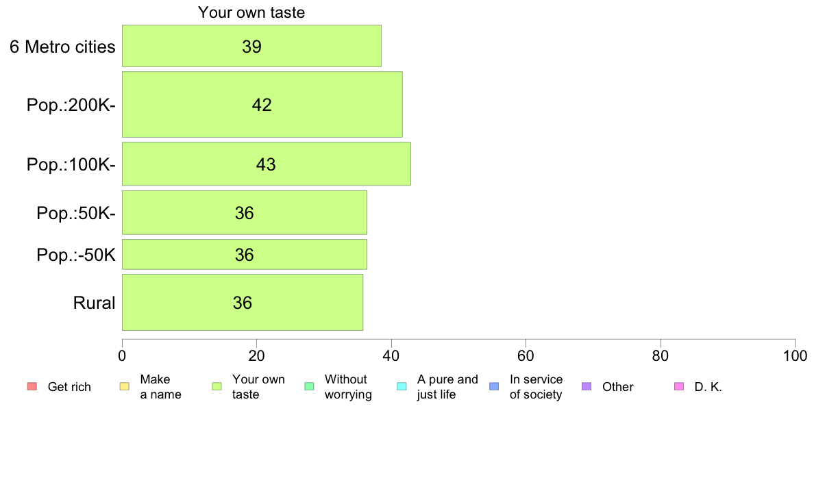Select the pink D. K. legend swatch
The width and height of the screenshot is (814, 504).
[679, 387]
